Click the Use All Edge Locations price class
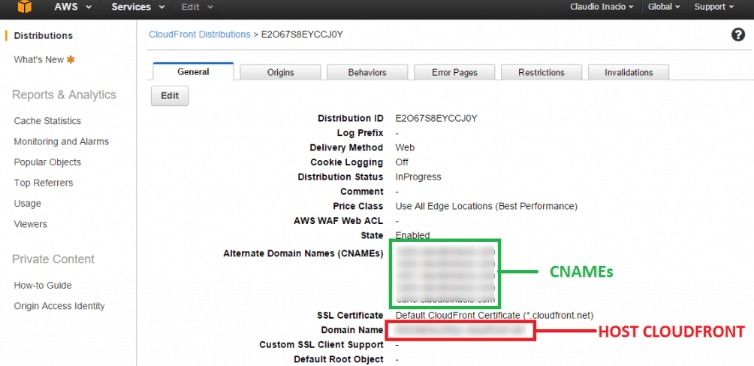The image size is (754, 366). pos(486,206)
